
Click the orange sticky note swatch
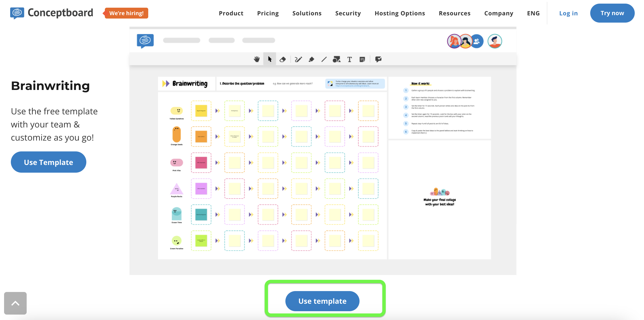pos(201,137)
